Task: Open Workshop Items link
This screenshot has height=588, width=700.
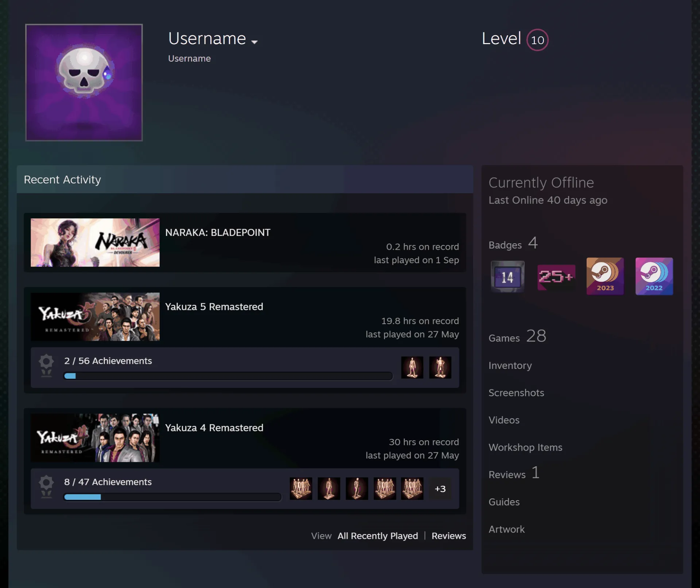Action: (525, 447)
